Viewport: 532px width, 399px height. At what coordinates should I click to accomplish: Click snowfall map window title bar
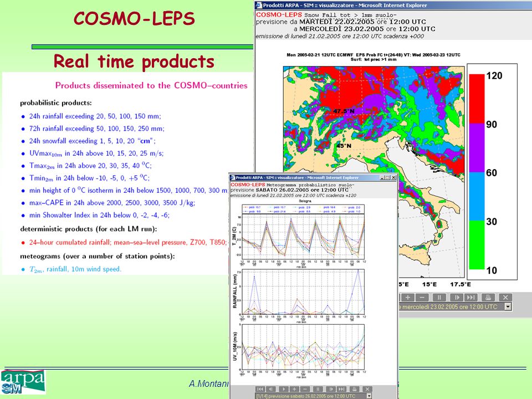coord(393,5)
